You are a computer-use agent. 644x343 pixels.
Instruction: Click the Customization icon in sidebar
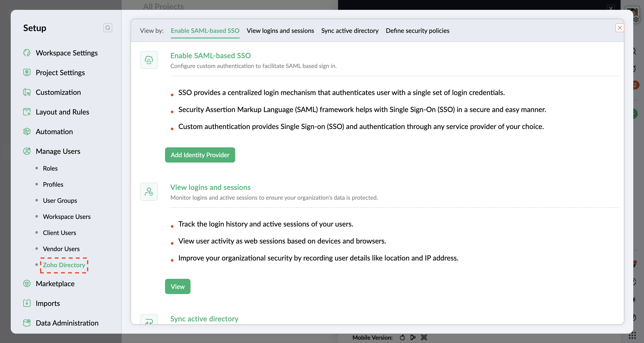pyautogui.click(x=27, y=92)
